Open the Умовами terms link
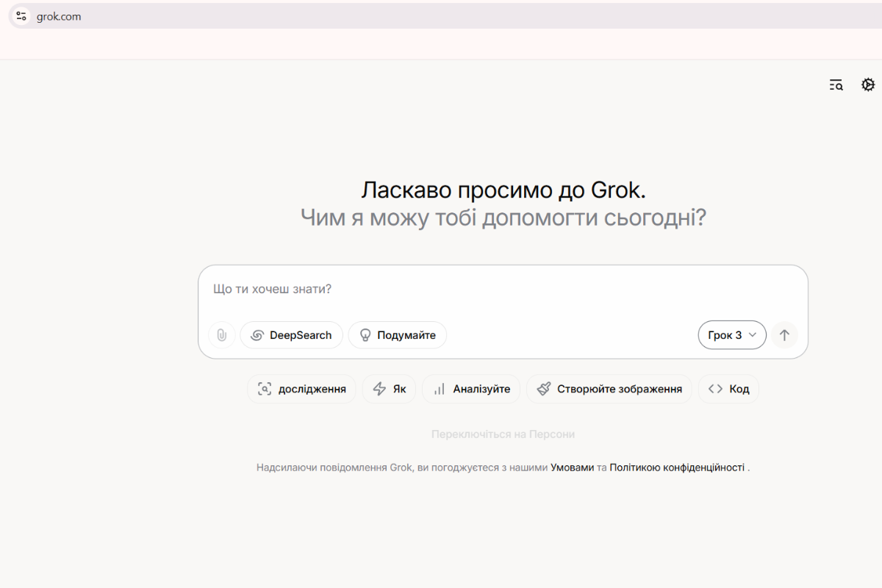This screenshot has width=882, height=588. [572, 467]
